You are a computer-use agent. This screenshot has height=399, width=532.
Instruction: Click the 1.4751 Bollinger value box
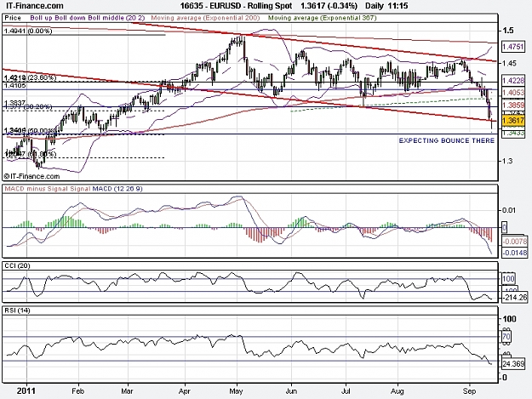click(513, 47)
